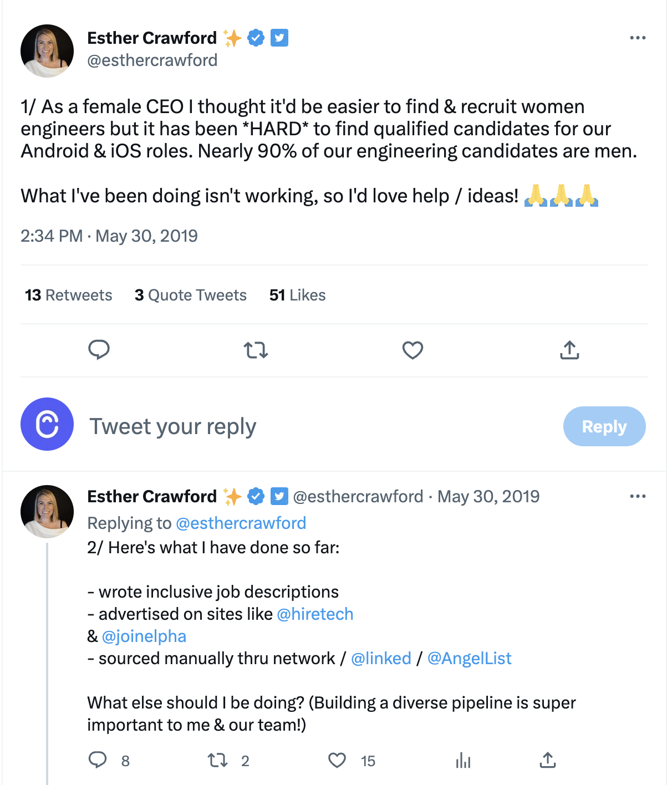The width and height of the screenshot is (672, 785).
Task: Open the @AngelList mention link
Action: pyautogui.click(x=470, y=659)
